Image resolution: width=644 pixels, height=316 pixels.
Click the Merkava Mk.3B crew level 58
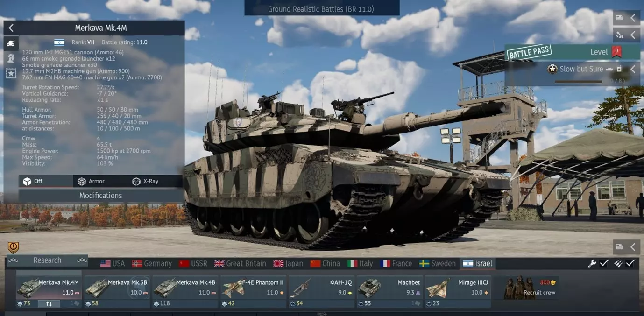tap(92, 303)
